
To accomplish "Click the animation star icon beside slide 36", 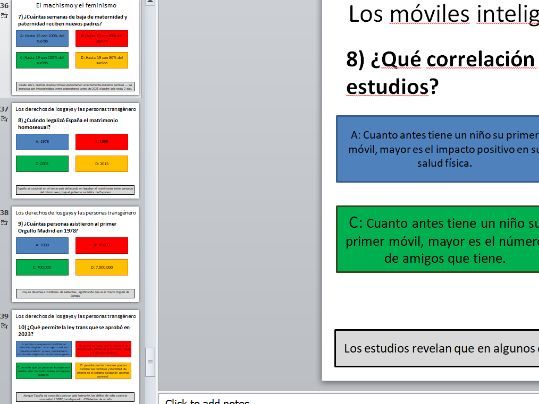I will click(4, 16).
